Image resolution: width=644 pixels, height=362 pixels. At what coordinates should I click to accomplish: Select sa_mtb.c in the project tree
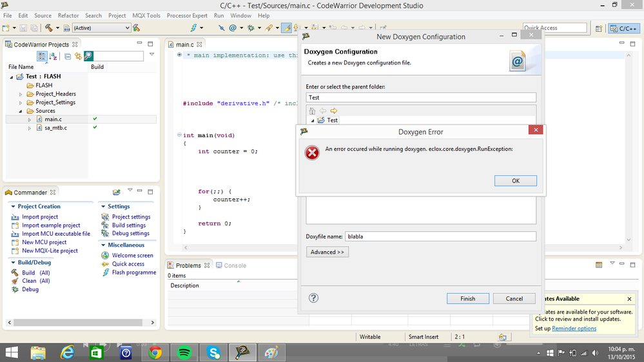[55, 128]
